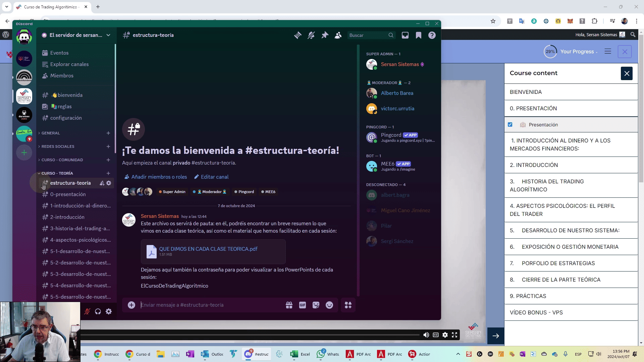Open the 9. PRÁCTICAS course section
644x362 pixels.
coord(571,296)
